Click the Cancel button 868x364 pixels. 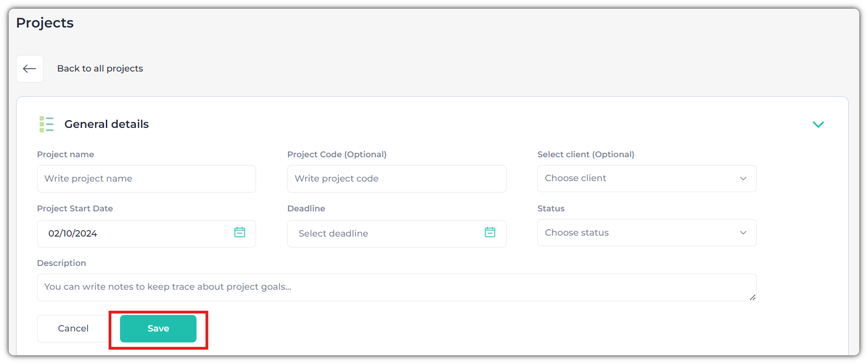point(73,329)
